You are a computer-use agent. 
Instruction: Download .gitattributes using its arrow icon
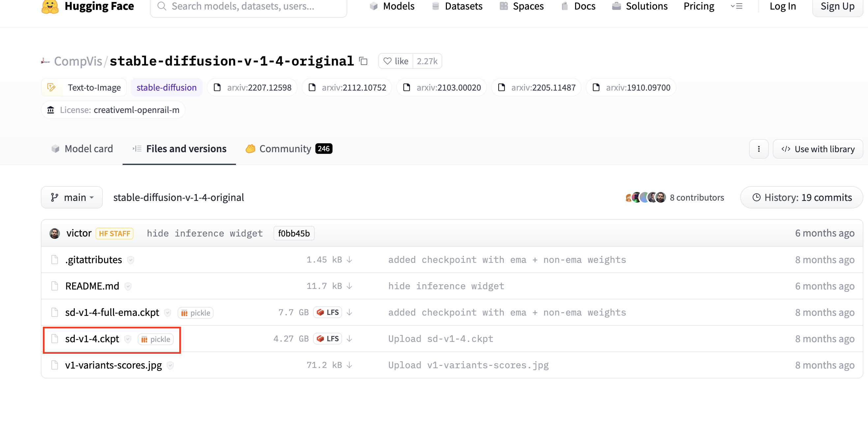point(349,260)
